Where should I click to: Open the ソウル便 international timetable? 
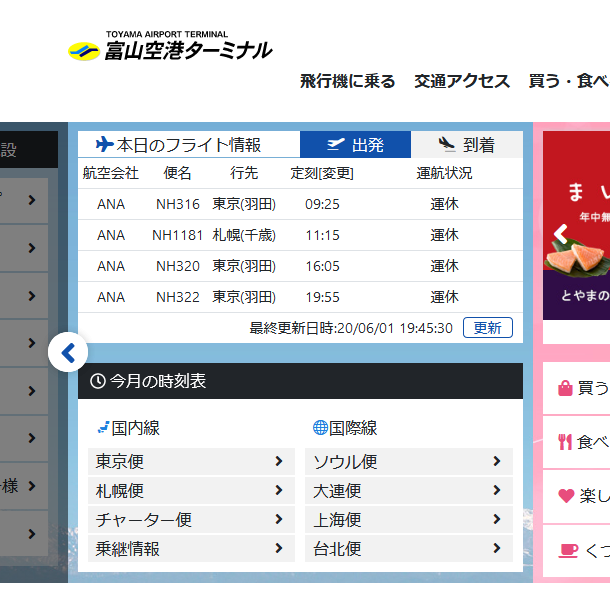(409, 462)
